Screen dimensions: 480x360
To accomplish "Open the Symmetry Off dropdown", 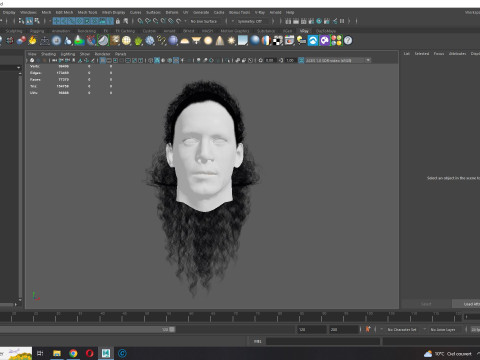I will pyautogui.click(x=250, y=21).
